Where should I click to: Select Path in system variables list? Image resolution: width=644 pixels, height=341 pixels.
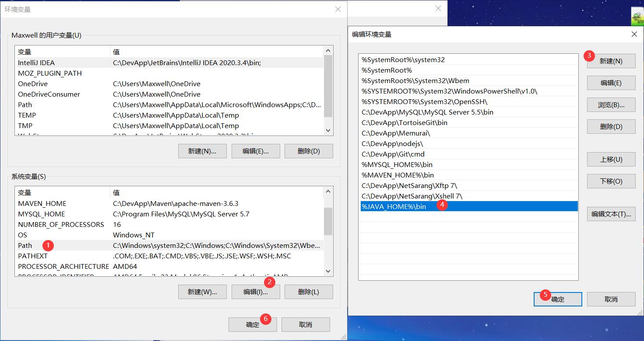(x=25, y=245)
